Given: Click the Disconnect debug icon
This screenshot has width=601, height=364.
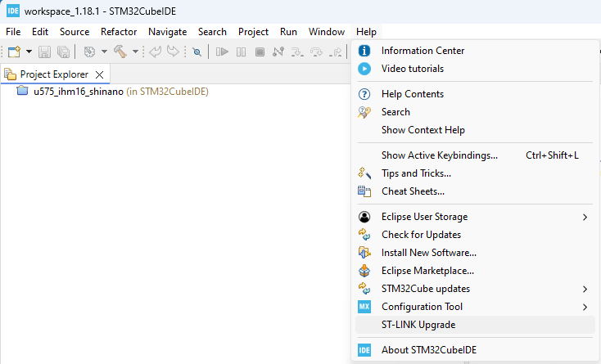Looking at the screenshot, I should pos(278,52).
